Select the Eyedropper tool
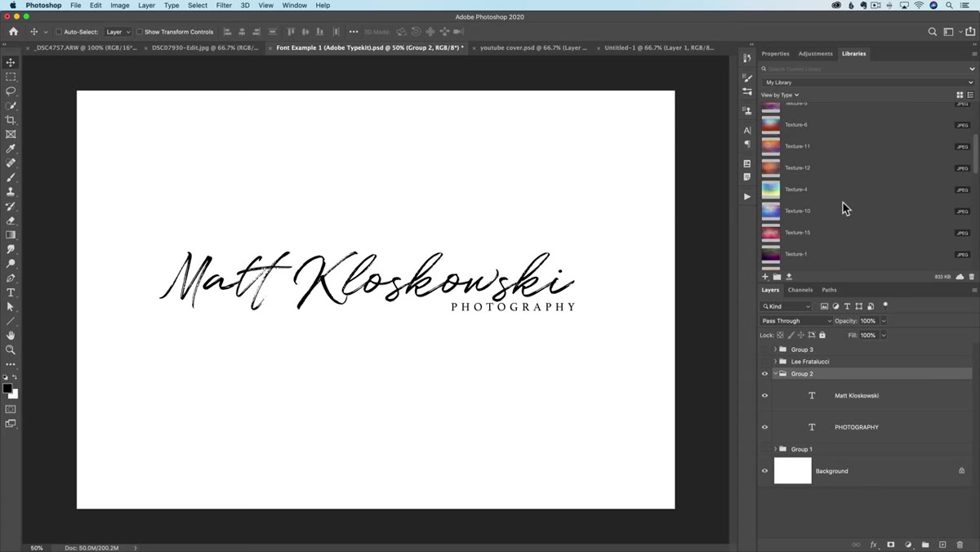 [x=11, y=149]
